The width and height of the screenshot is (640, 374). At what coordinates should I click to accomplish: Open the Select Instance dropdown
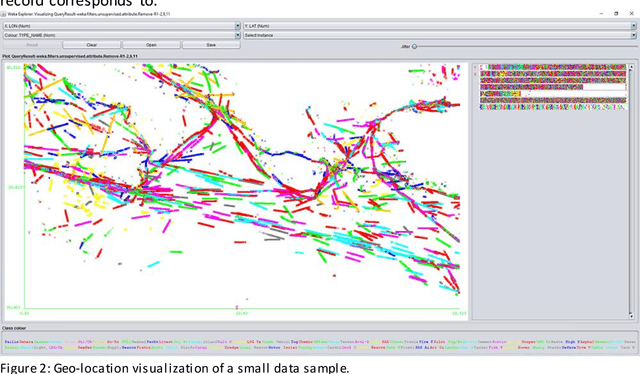pyautogui.click(x=440, y=35)
